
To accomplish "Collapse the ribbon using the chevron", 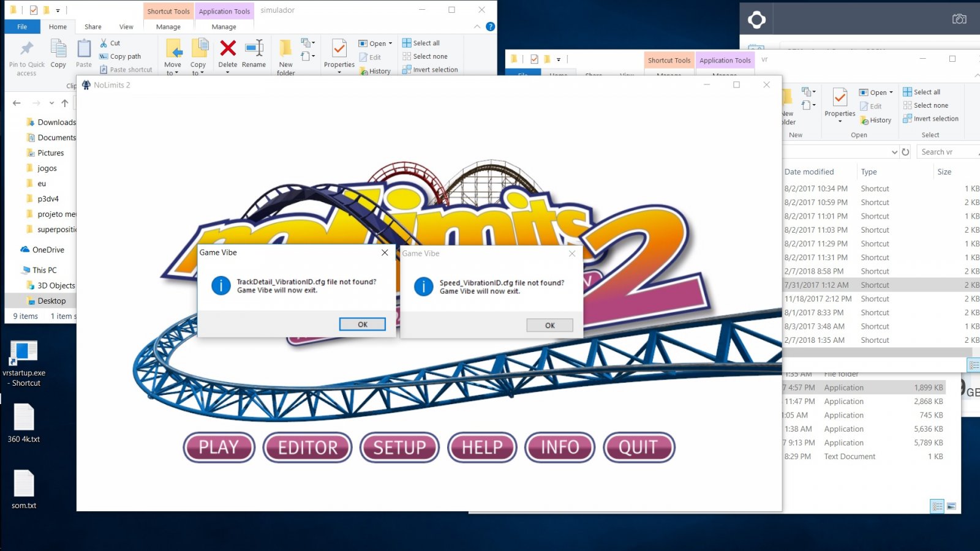I will tap(477, 27).
